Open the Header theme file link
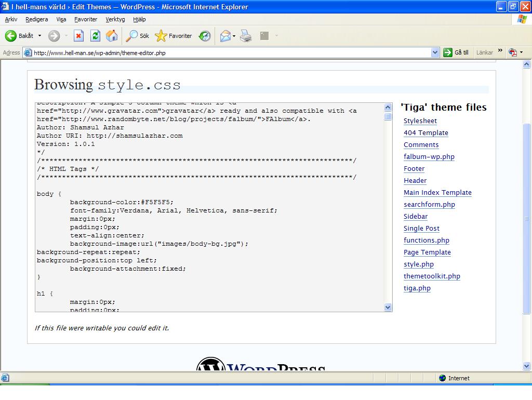The width and height of the screenshot is (532, 400). pyautogui.click(x=415, y=180)
